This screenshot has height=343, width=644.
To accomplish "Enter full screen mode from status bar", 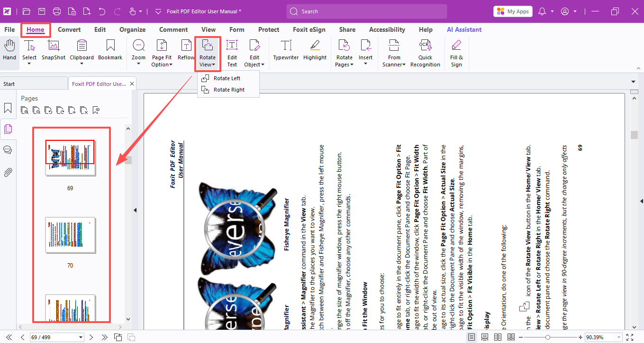I will [630, 337].
